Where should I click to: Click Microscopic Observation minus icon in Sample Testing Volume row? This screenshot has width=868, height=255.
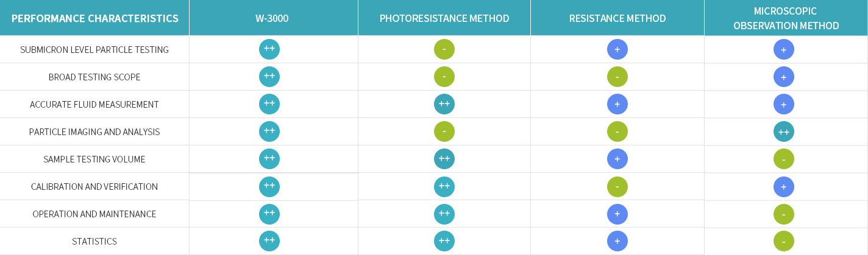tap(784, 159)
